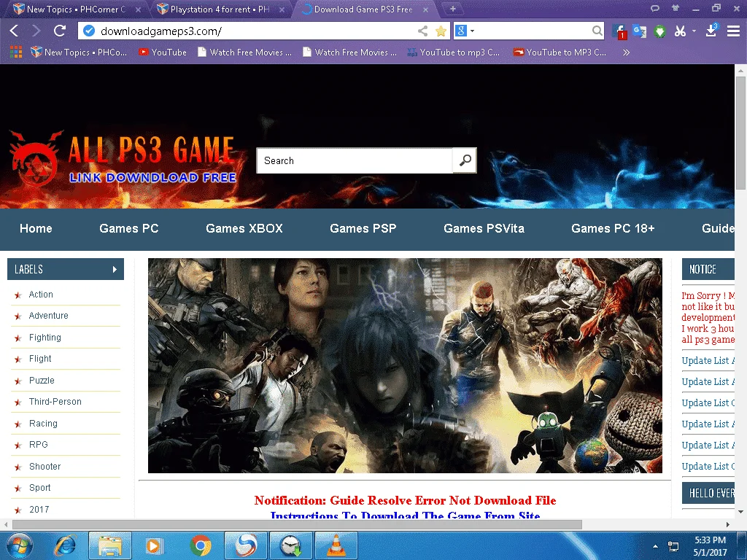Click the All PS3 Game logo
The height and width of the screenshot is (560, 747).
(x=123, y=160)
